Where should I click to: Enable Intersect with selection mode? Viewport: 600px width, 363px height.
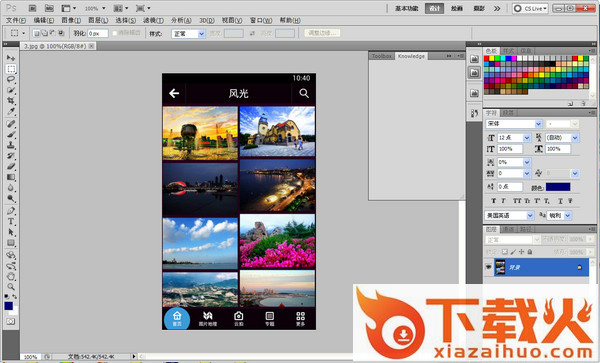(61, 34)
